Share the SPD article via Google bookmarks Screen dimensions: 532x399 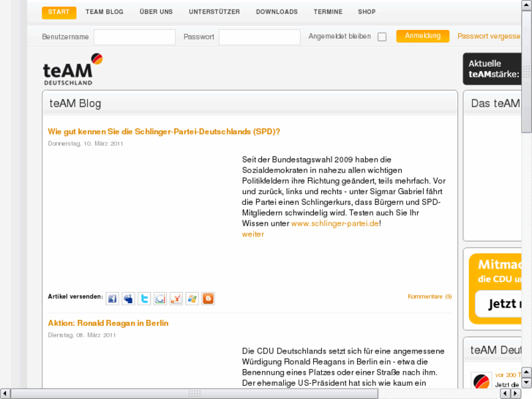[160, 299]
